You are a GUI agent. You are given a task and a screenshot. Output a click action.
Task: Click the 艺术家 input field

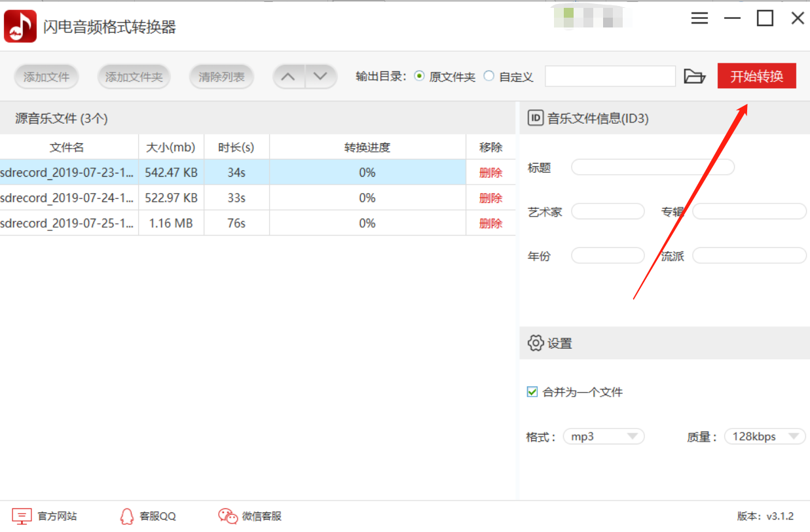click(608, 211)
